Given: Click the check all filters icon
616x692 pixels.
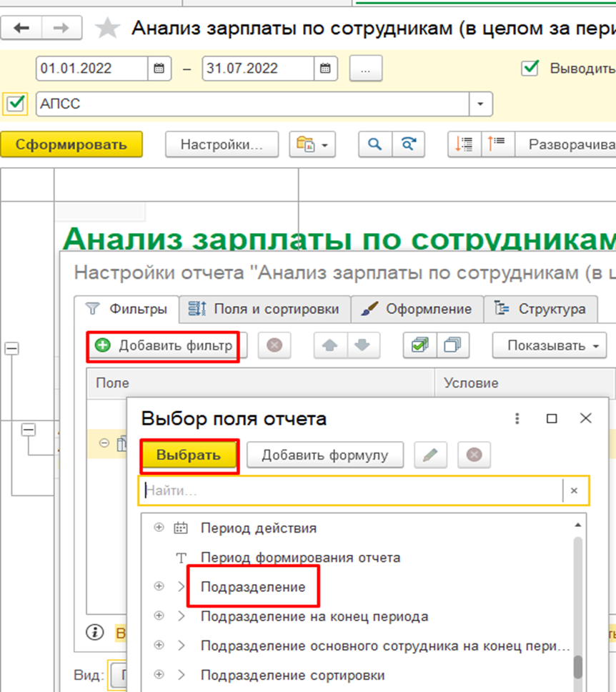Looking at the screenshot, I should tap(419, 345).
